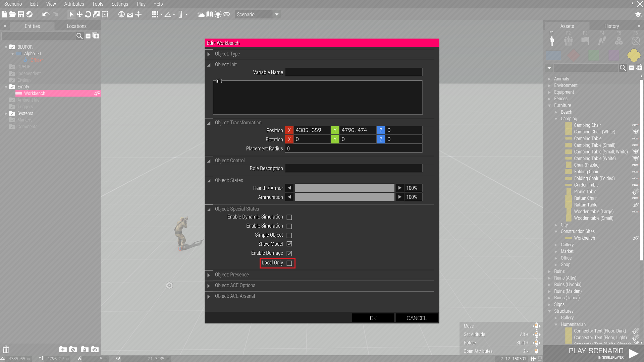
Task: Search entities with magnifier icon
Action: (x=79, y=36)
